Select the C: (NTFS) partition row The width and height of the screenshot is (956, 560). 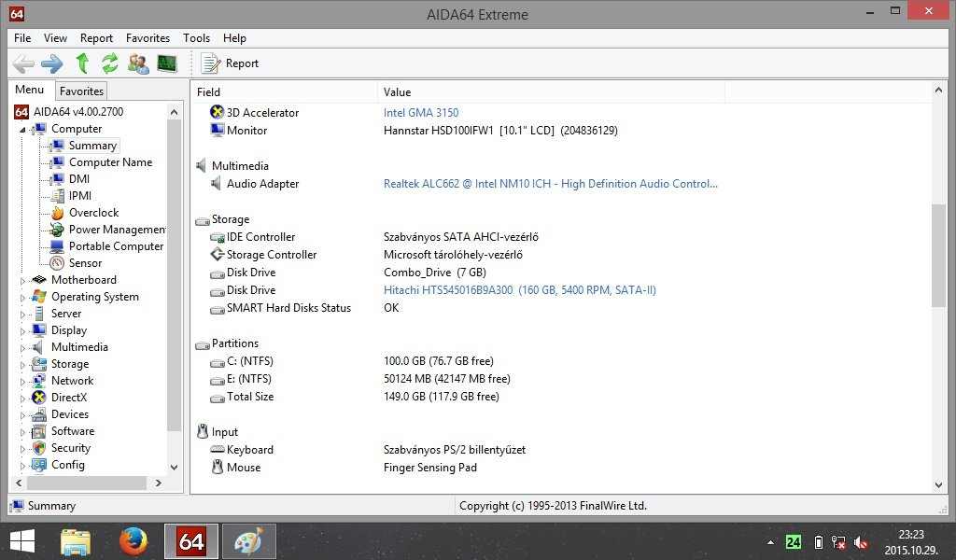(x=561, y=361)
